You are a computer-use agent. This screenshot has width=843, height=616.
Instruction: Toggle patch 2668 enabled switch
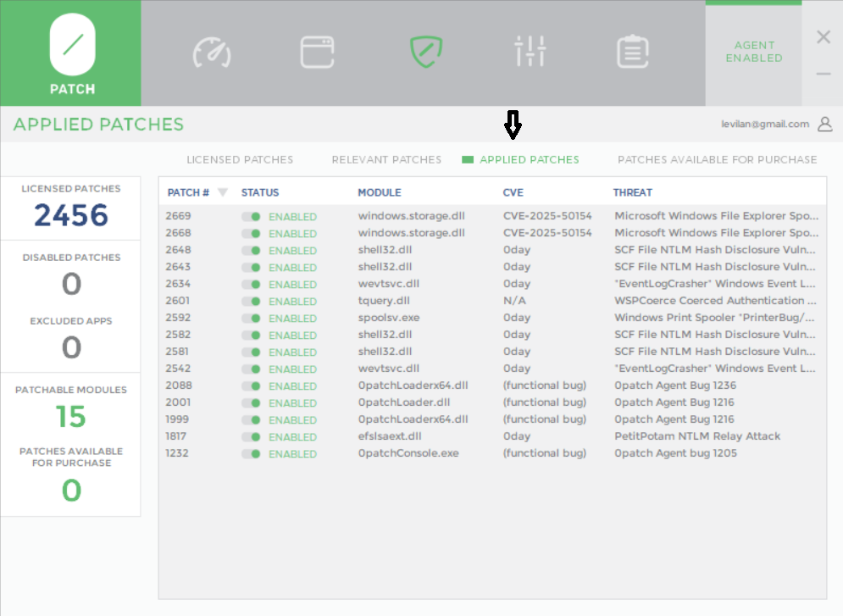251,234
